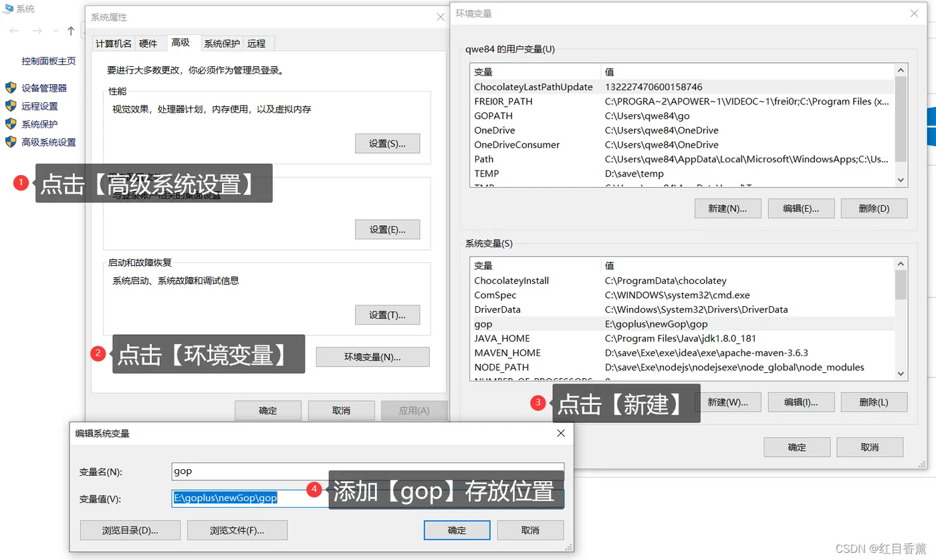
Task: Open 控制面板主页 in the 系统 window
Action: click(x=49, y=61)
